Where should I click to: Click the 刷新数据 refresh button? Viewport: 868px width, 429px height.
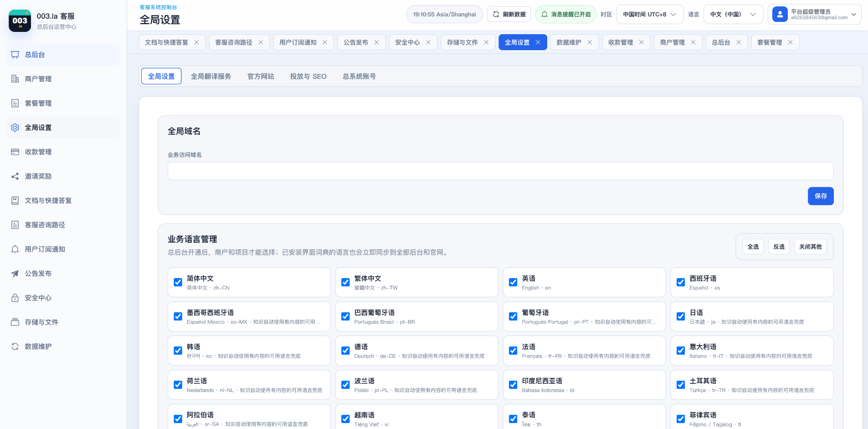(x=509, y=14)
